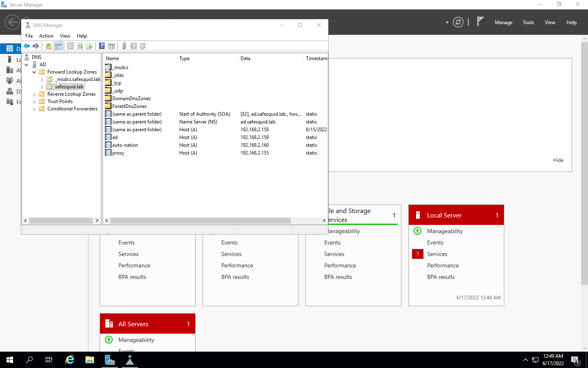Click the New Server tower toolbar icon
The image size is (588, 368).
coord(124,46)
